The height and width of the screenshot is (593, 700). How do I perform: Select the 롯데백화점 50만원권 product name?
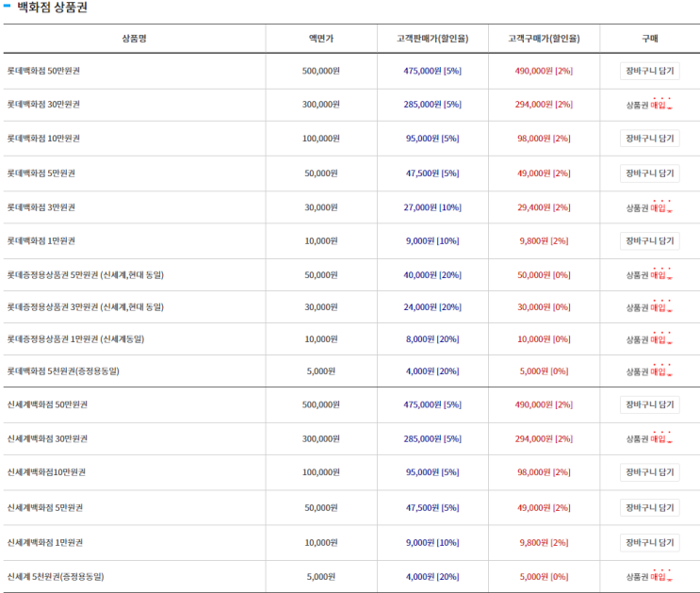43,71
